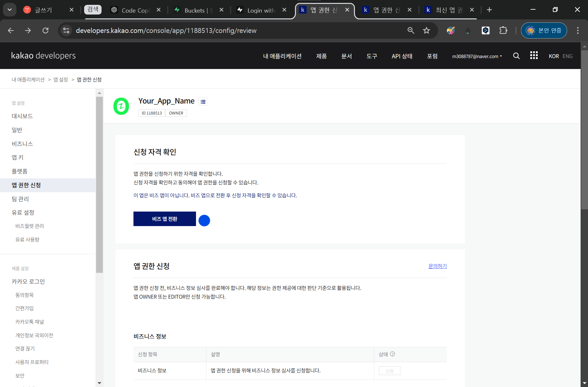Open the 도구 navigation menu
588x387 pixels.
(372, 56)
